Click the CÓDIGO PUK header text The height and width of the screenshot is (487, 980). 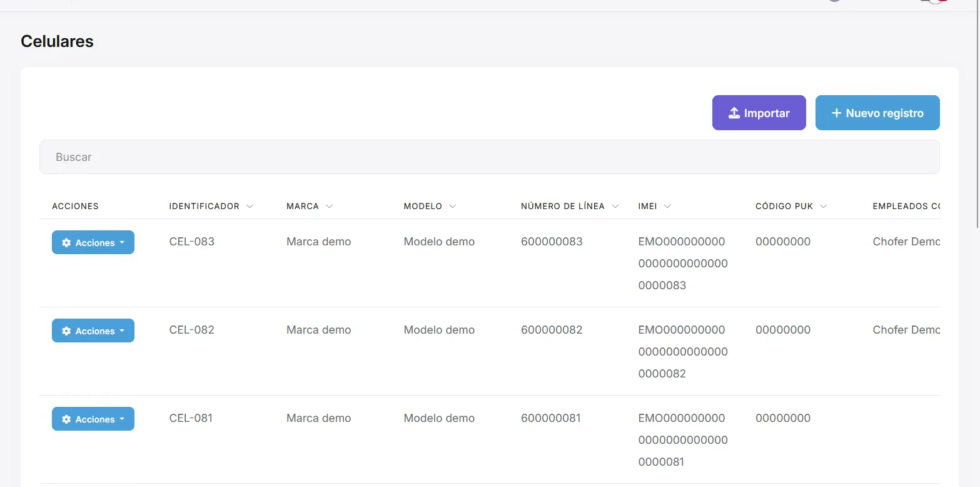pyautogui.click(x=784, y=206)
